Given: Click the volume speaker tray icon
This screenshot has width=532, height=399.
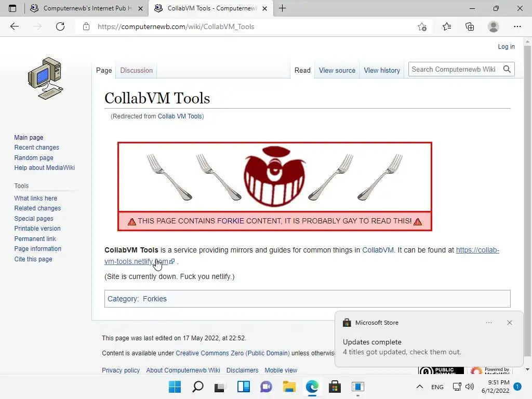Looking at the screenshot, I should click(470, 387).
